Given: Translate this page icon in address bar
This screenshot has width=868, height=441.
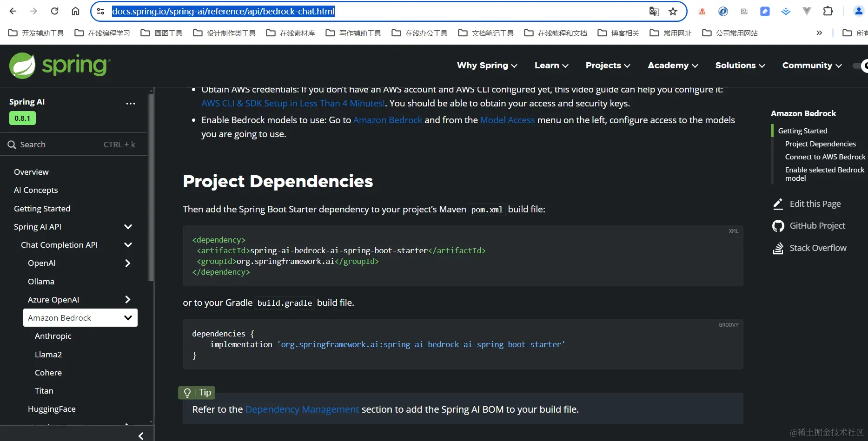Looking at the screenshot, I should click(x=654, y=11).
